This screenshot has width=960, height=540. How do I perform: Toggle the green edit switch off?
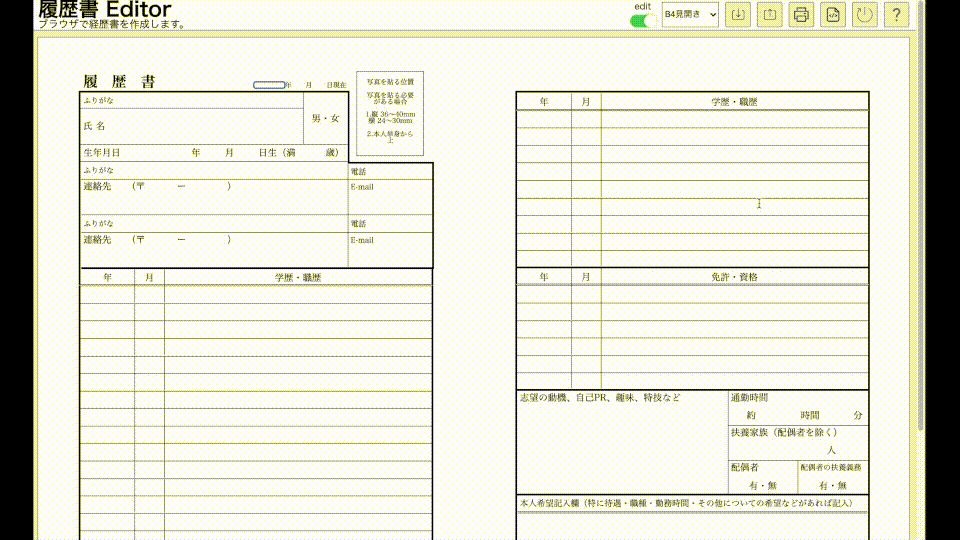click(x=643, y=20)
